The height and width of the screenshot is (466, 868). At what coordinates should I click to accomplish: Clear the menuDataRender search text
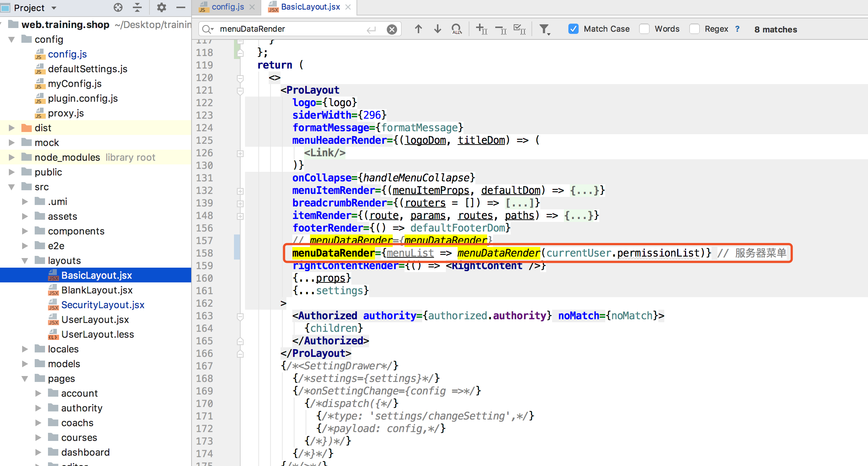click(x=392, y=29)
